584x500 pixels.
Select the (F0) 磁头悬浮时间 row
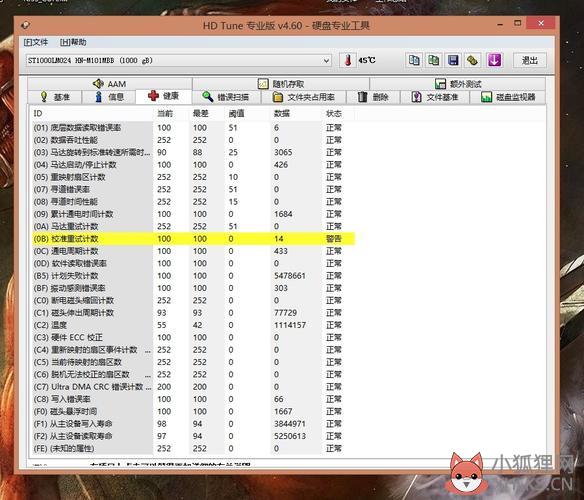[193, 411]
